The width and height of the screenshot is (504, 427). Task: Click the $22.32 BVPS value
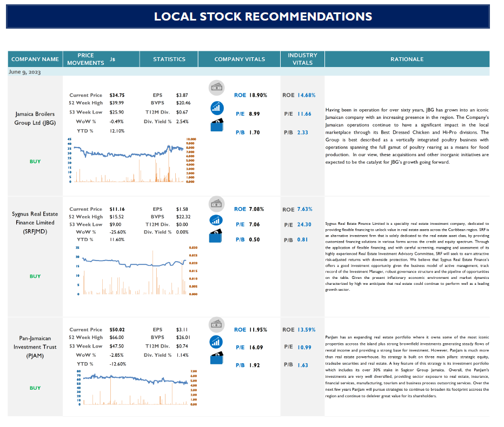click(x=183, y=217)
